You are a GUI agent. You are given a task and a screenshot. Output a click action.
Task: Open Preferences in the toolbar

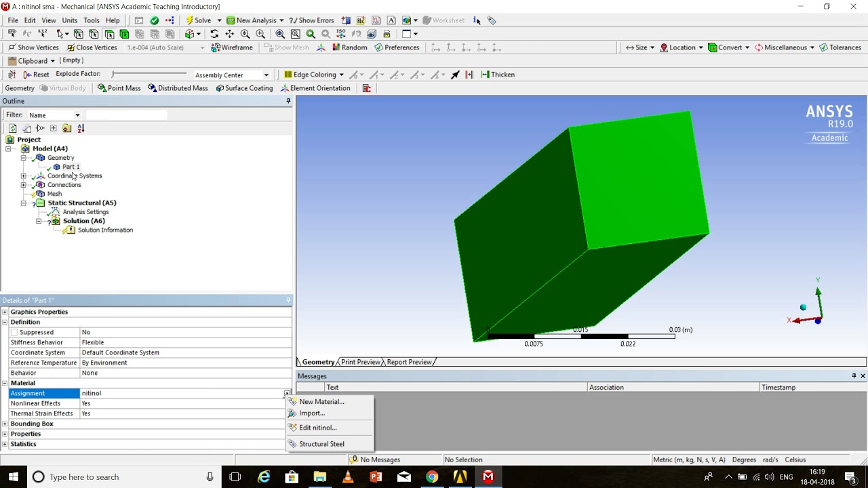[x=397, y=47]
